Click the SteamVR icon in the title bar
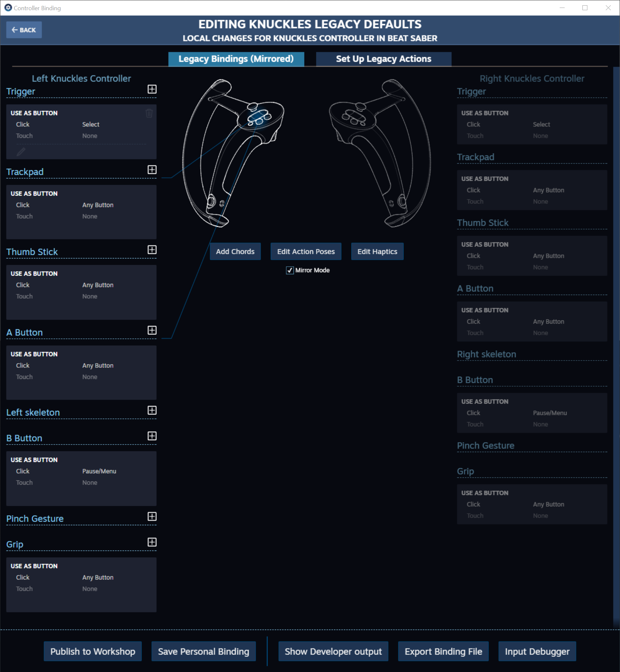620x672 pixels. tap(8, 8)
